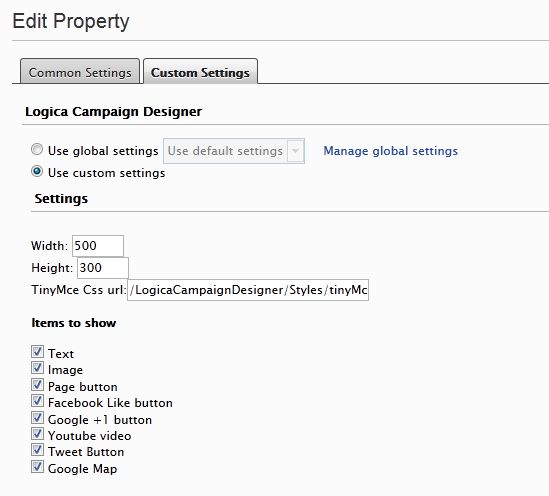Open the Custom Settings tab
This screenshot has height=496, width=549.
tap(200, 72)
